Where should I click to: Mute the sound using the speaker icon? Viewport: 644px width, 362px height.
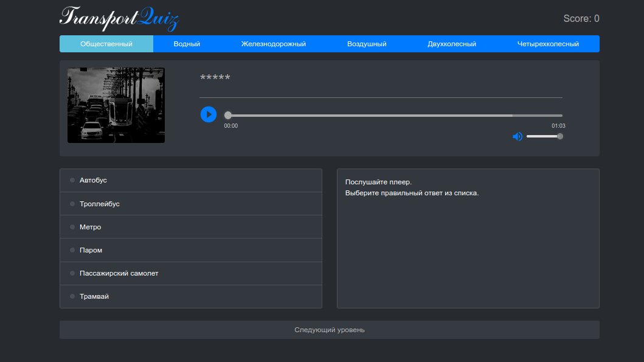tap(518, 136)
